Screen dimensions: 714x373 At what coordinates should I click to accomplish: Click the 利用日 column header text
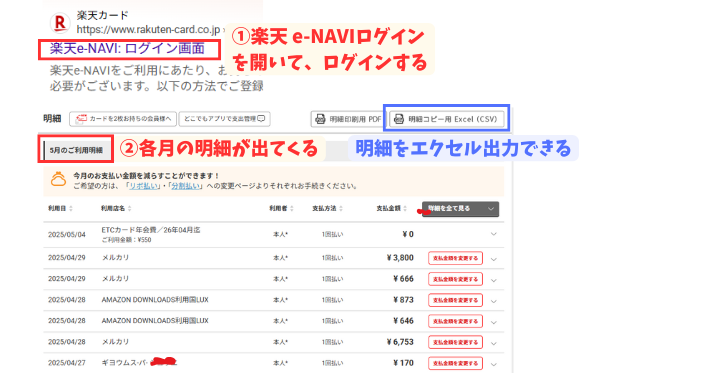click(57, 209)
